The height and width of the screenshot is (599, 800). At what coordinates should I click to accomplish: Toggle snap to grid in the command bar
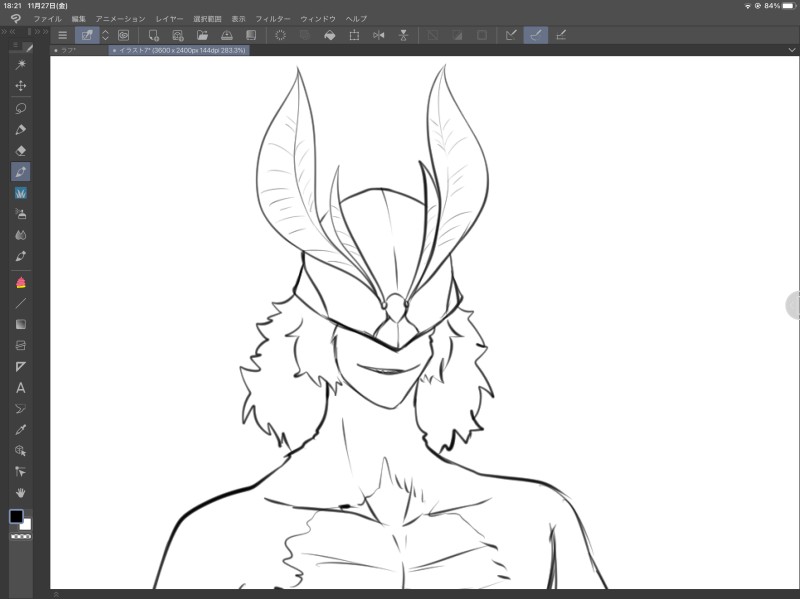[561, 35]
